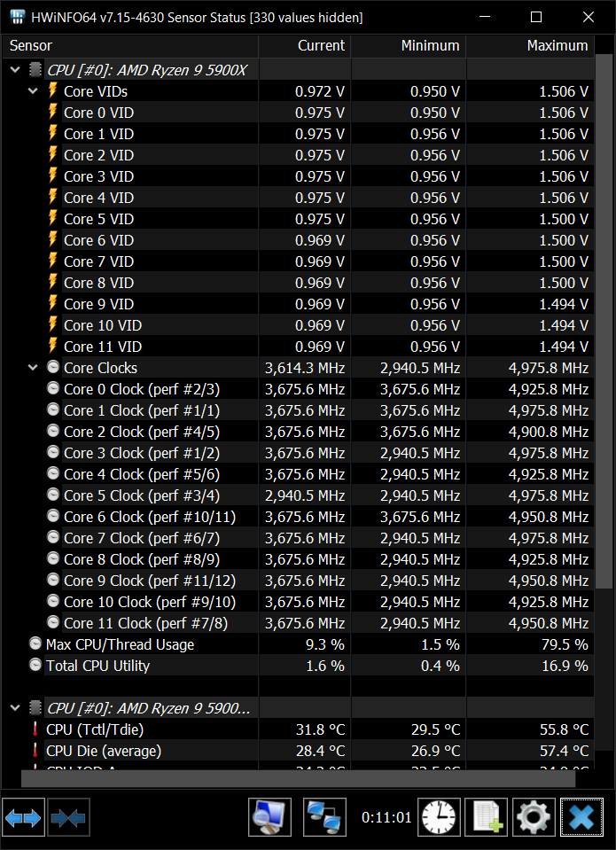Viewport: 616px width, 850px height.
Task: Click Total CPU Utility current 1.6 %
Action: (x=324, y=666)
